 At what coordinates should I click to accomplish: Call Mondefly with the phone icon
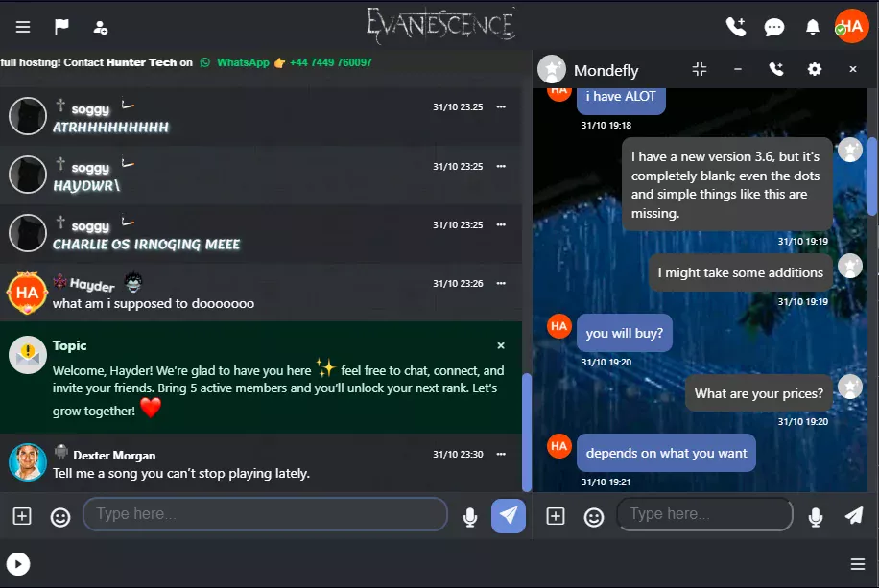776,69
